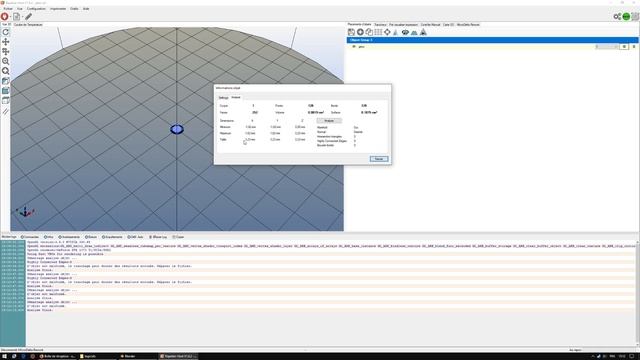Open printer settings gears icon at top right
This screenshot has height=360, width=640.
pos(617,16)
